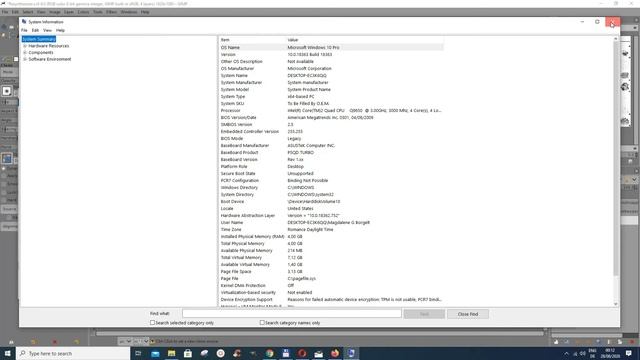Select the 'Available Physical Memory' row
The width and height of the screenshot is (640, 360).
pos(331,250)
